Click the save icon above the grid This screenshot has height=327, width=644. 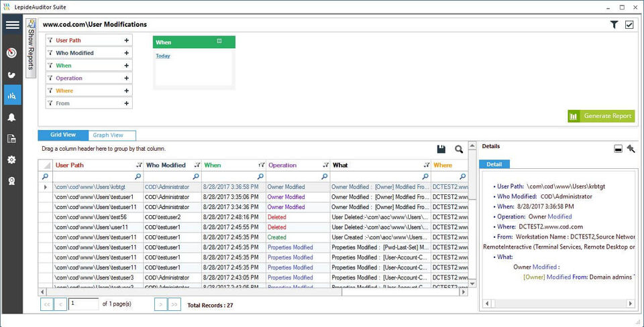pyautogui.click(x=441, y=149)
